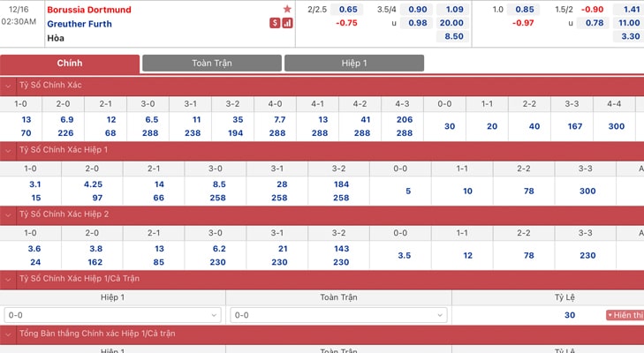Open the Toàn Trận score dropdown showing 0-0
The height and width of the screenshot is (353, 644).
(338, 315)
